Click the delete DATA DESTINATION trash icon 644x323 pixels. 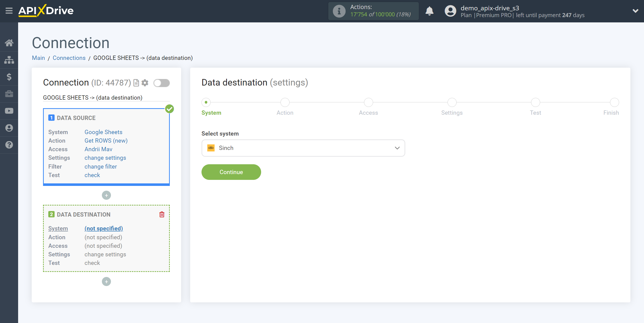162,214
